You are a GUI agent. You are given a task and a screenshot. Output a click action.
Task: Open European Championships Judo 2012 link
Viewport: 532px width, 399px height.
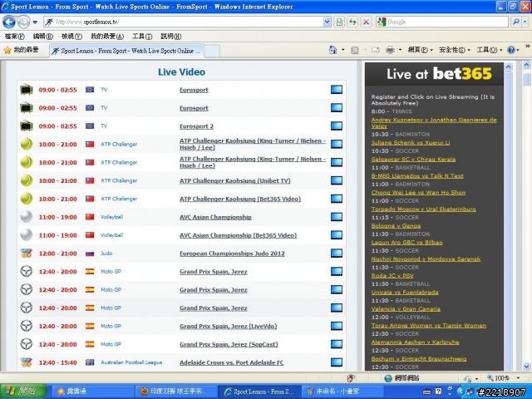[232, 254]
